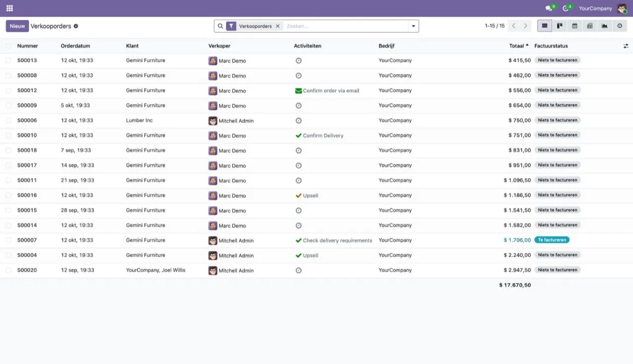The width and height of the screenshot is (633, 364).
Task: Expand the search options dropdown arrow
Action: (413, 26)
